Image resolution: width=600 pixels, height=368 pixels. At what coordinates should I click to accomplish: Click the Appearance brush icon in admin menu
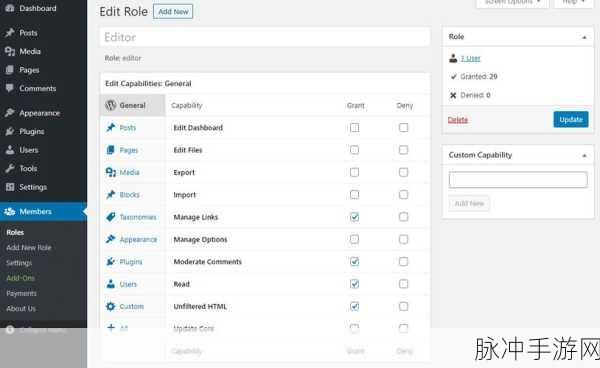10,113
